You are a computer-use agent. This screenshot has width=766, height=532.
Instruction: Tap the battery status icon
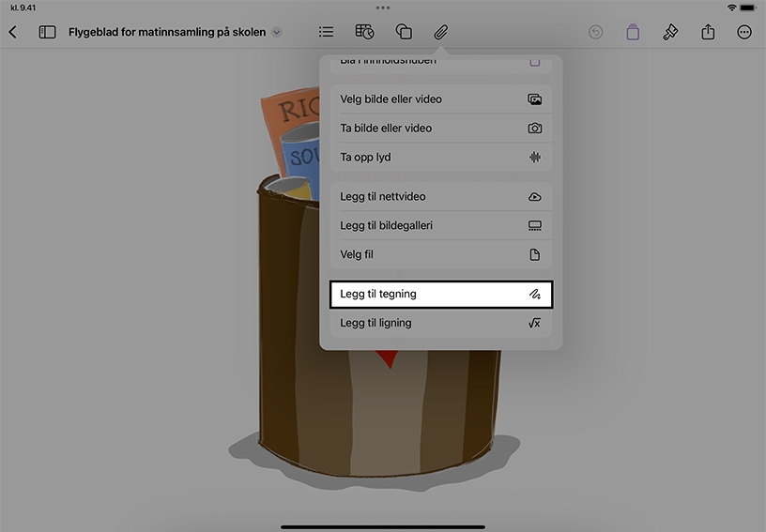click(x=748, y=8)
